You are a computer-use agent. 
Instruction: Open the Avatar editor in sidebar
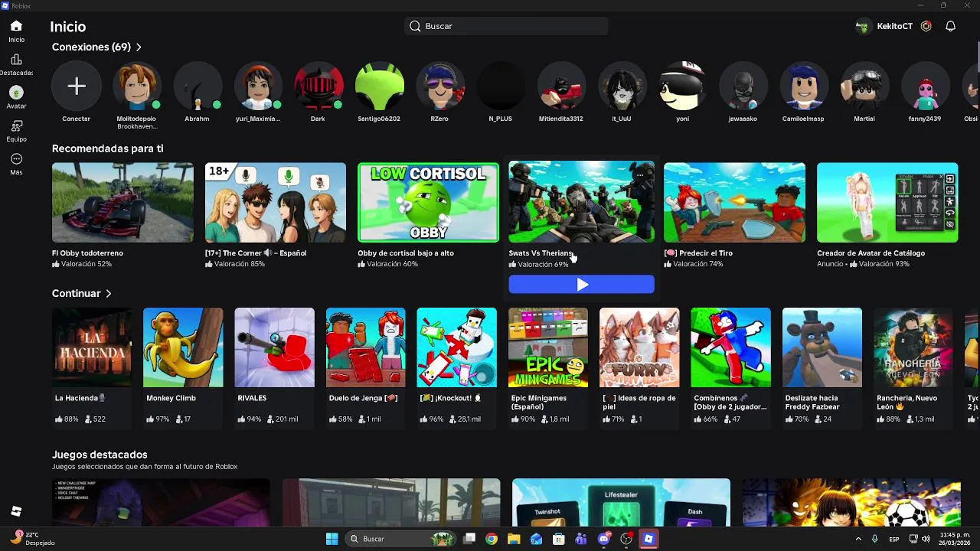point(16,97)
